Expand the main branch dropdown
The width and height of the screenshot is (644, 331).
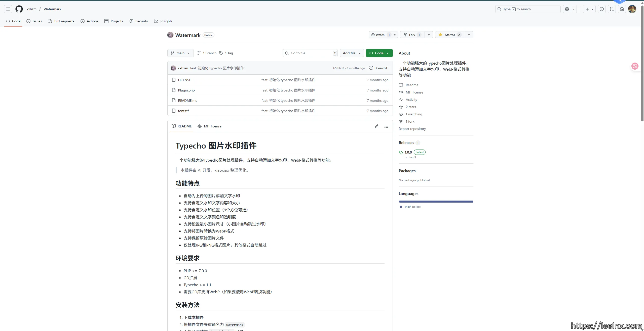tap(180, 53)
